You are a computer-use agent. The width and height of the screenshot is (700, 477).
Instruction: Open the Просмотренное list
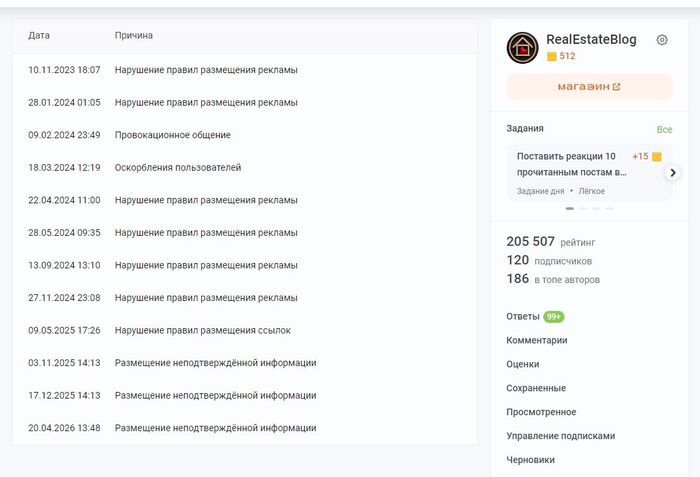tap(541, 412)
